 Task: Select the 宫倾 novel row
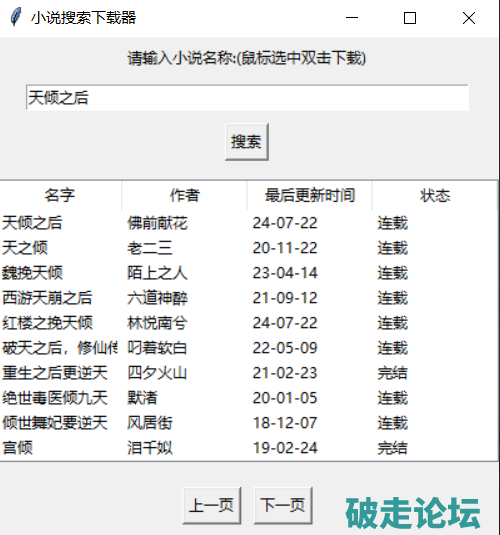248,448
